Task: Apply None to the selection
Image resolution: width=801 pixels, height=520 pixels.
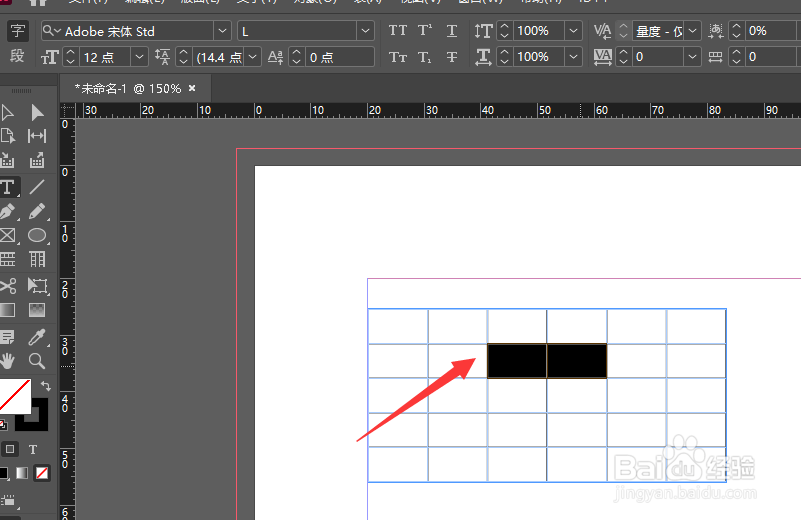Action: pyautogui.click(x=42, y=473)
